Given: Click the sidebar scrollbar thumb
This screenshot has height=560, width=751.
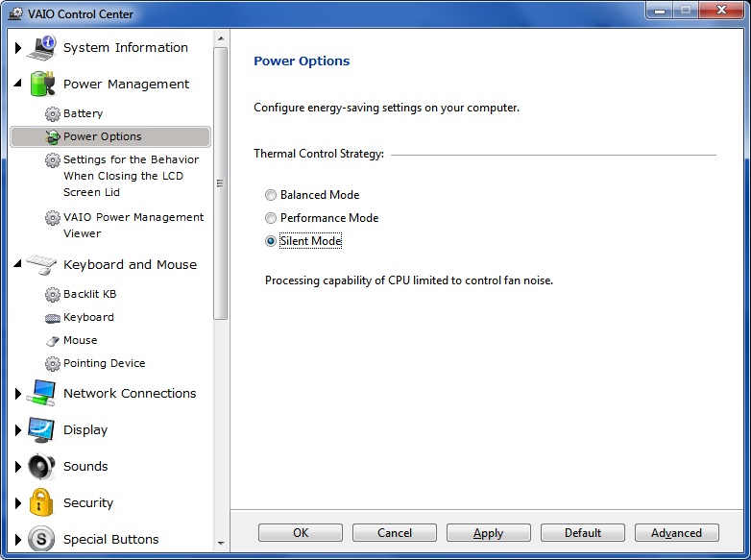Looking at the screenshot, I should point(220,183).
